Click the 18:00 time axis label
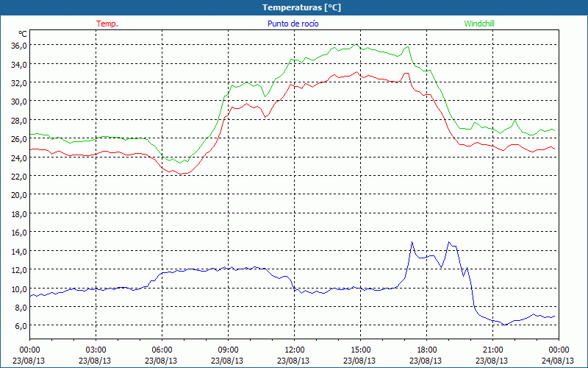This screenshot has width=588, height=368. pos(427,350)
